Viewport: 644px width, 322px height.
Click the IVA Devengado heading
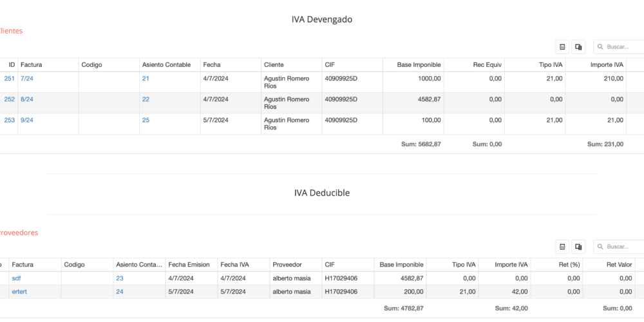322,19
